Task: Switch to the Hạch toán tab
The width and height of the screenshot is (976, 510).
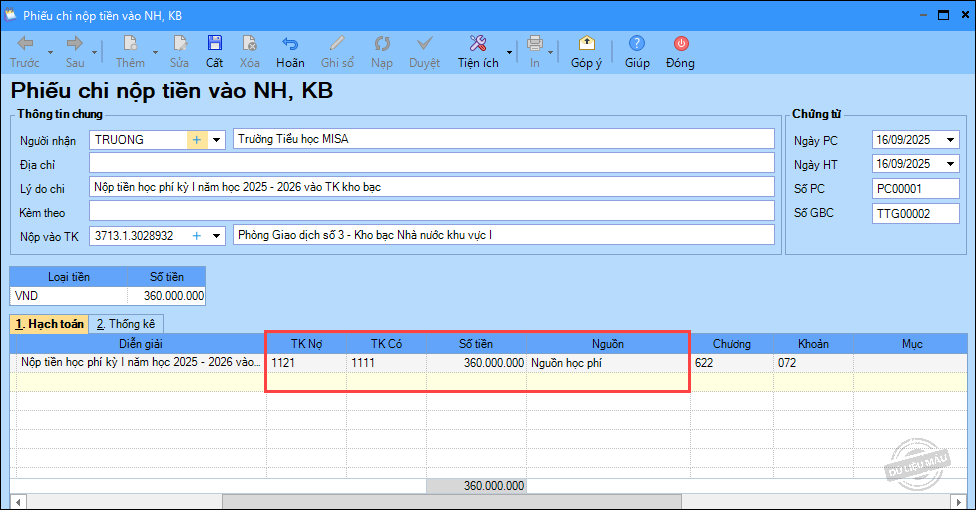Action: 47,324
